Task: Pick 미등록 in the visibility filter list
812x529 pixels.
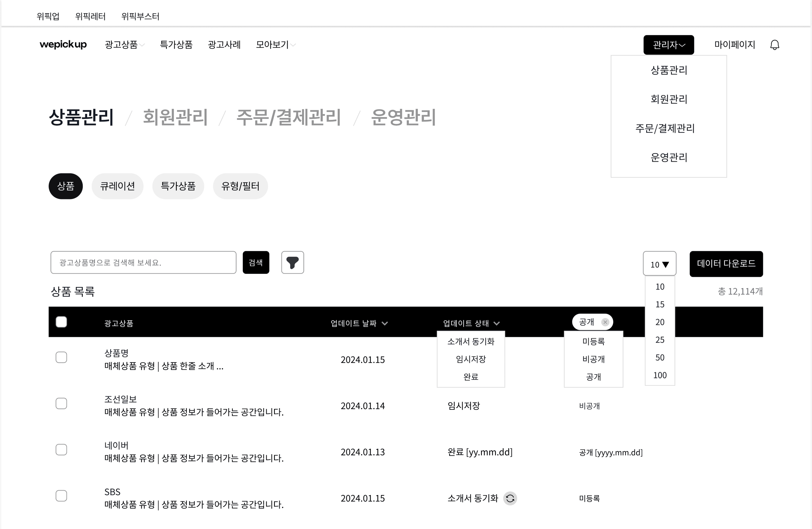Action: point(594,341)
